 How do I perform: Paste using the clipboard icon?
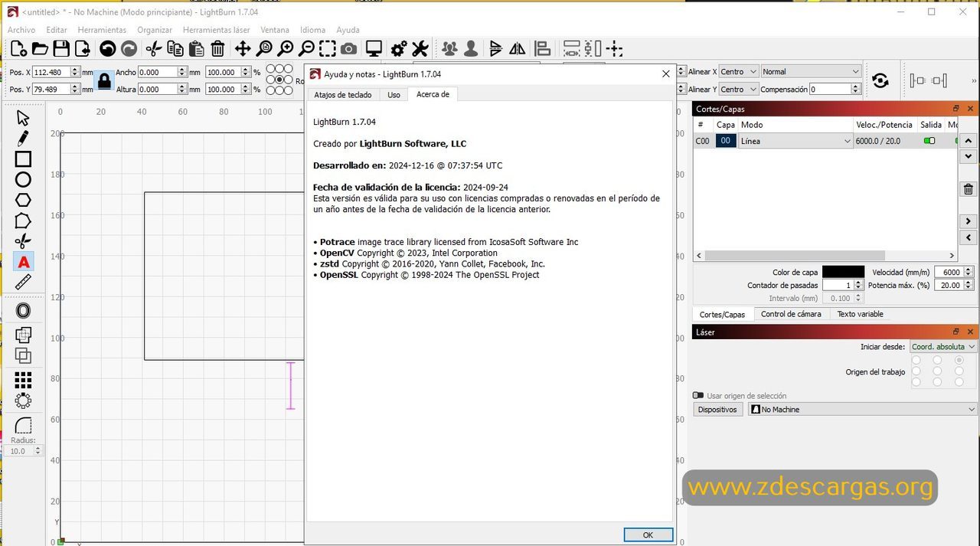pos(196,49)
